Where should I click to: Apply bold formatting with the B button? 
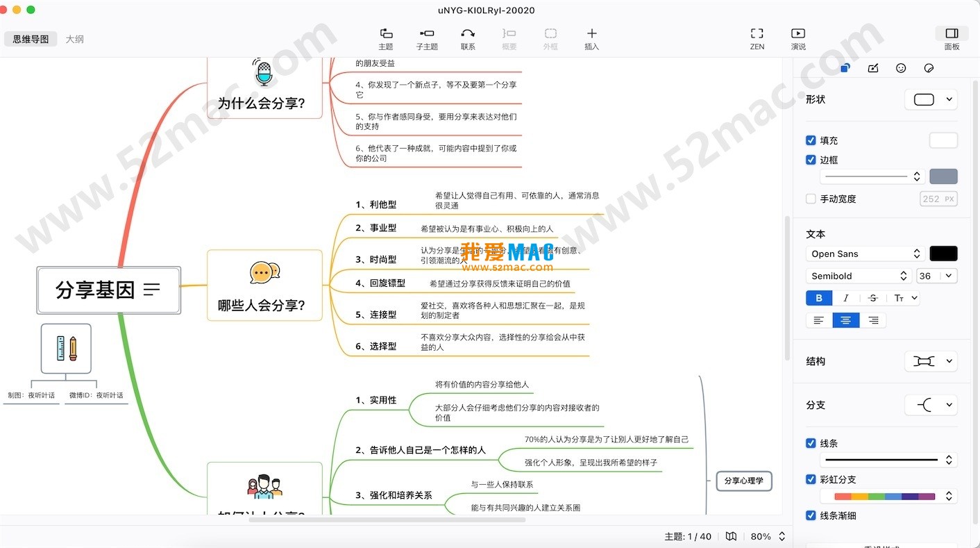point(819,298)
